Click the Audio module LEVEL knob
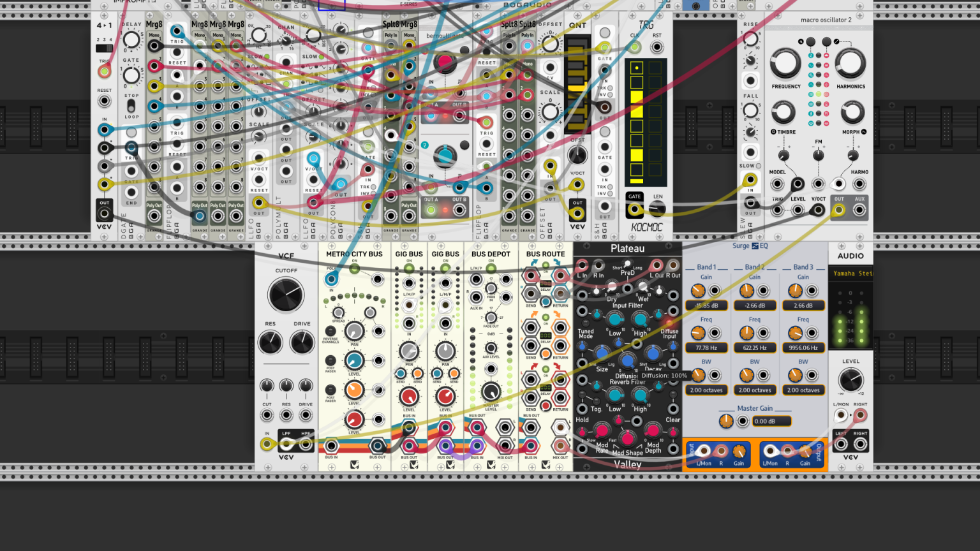 point(850,381)
